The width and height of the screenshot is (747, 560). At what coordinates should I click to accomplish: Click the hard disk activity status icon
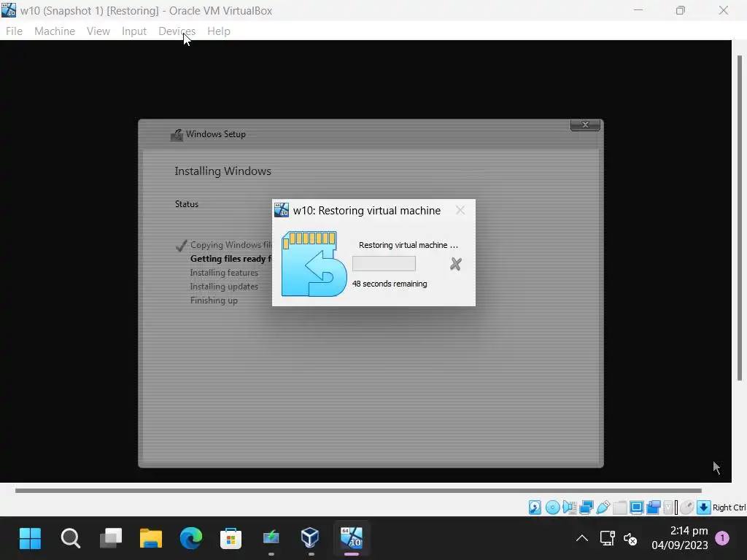tap(535, 507)
